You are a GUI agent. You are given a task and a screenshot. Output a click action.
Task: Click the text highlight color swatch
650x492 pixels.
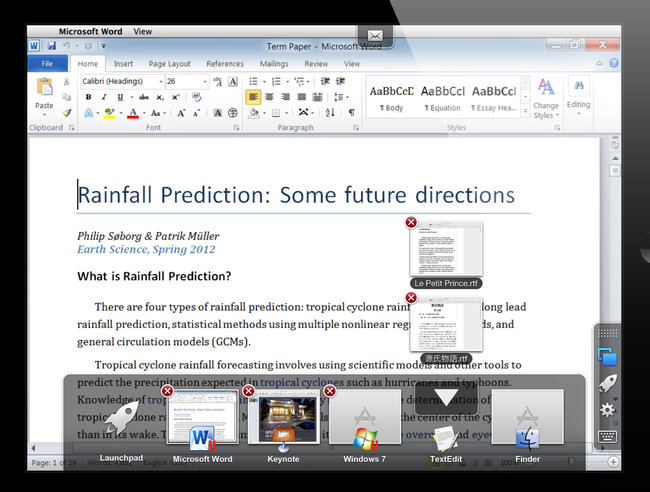(109, 113)
